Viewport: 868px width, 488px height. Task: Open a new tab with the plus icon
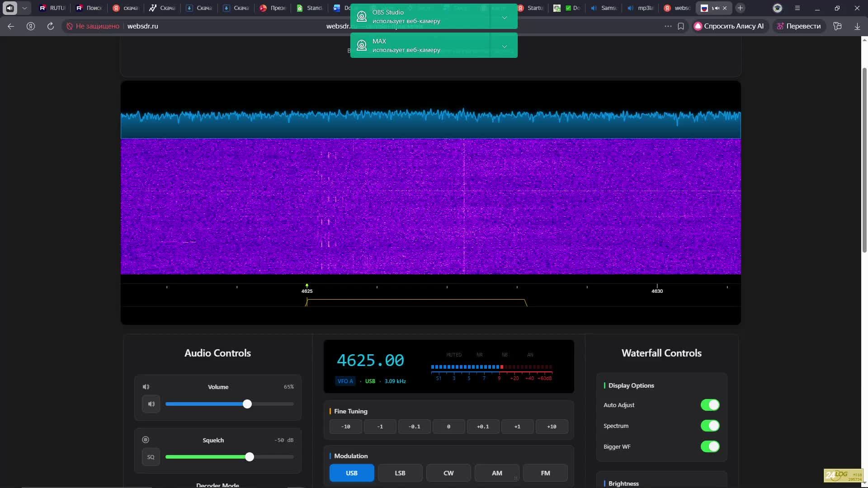coord(740,8)
